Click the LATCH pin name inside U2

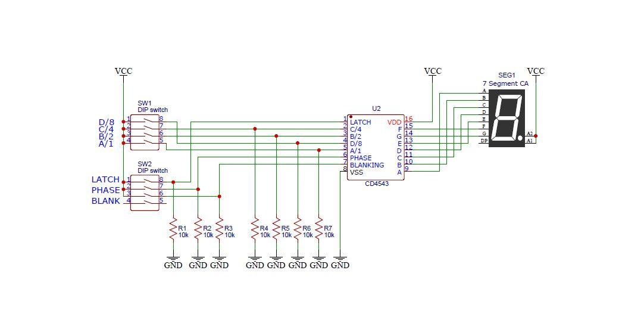[x=360, y=122]
